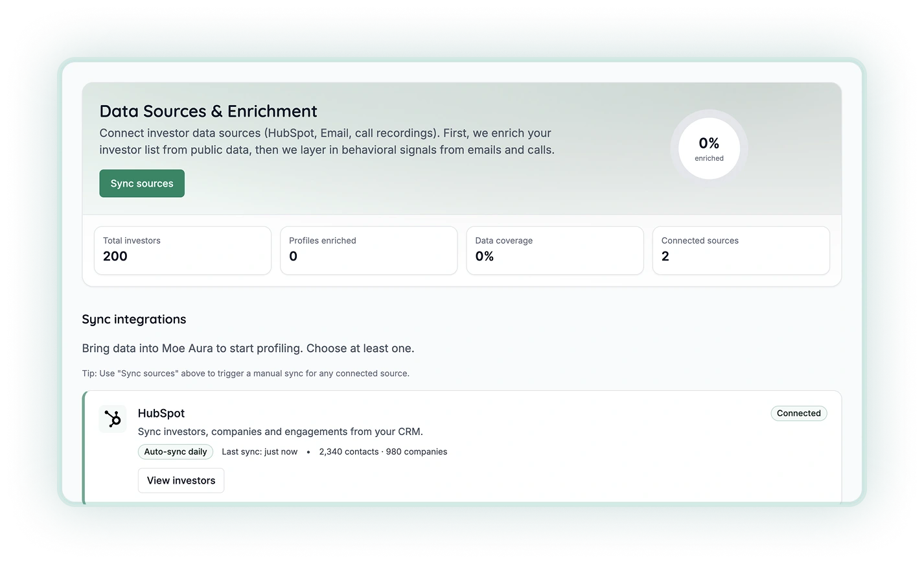This screenshot has width=924, height=564.
Task: Select the Profiles enriched card
Action: click(x=368, y=250)
